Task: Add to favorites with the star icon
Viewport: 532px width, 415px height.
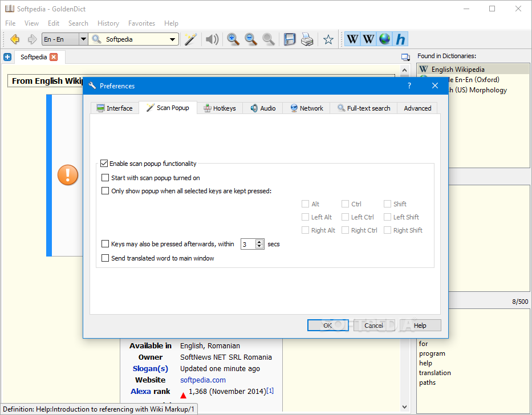Action: point(328,40)
